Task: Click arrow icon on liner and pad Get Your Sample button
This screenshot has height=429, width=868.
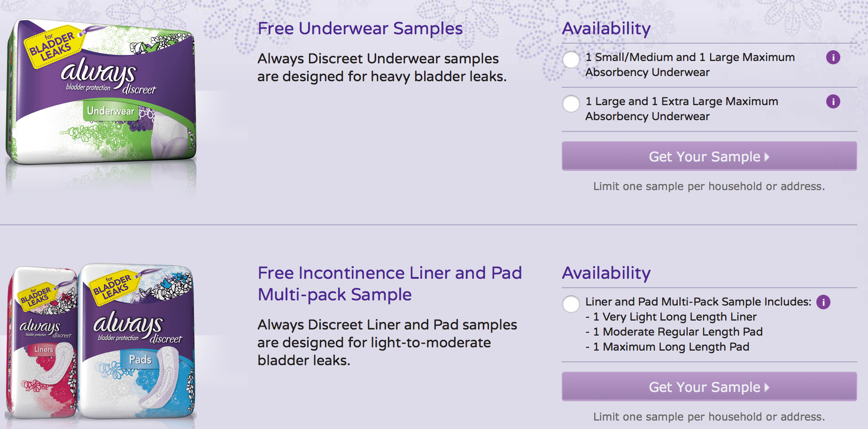Action: point(767,387)
